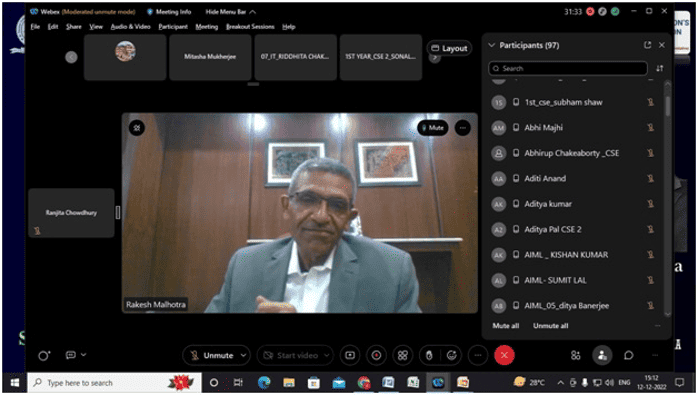
Task: Click the Raise hand icon
Action: tap(429, 356)
